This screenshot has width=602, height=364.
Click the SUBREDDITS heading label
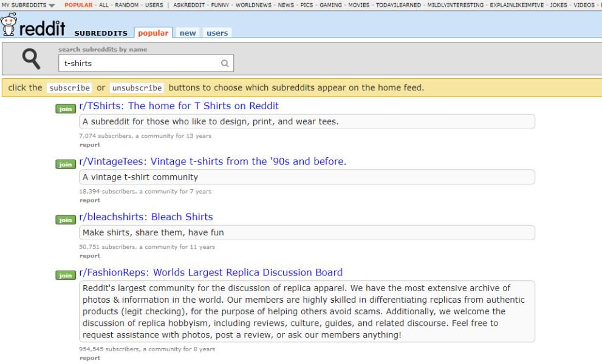[101, 33]
